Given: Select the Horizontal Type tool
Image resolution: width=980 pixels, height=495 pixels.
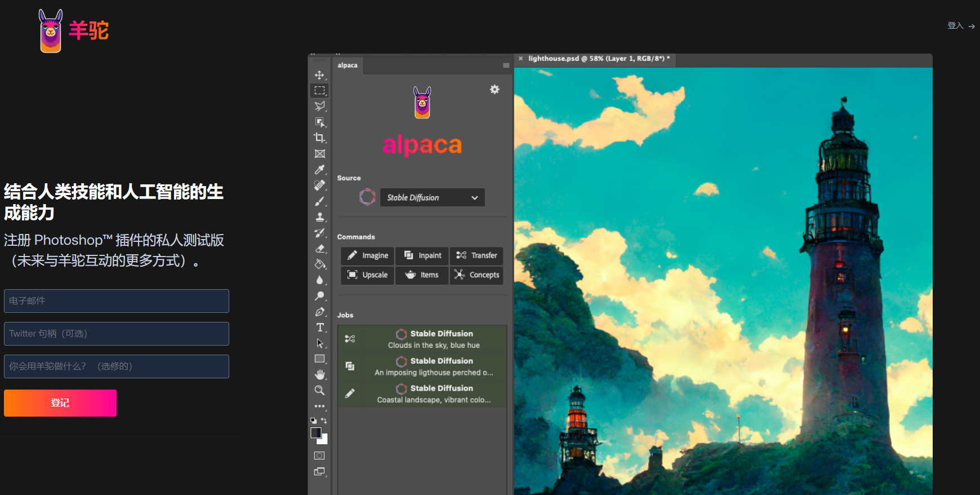Looking at the screenshot, I should click(319, 327).
